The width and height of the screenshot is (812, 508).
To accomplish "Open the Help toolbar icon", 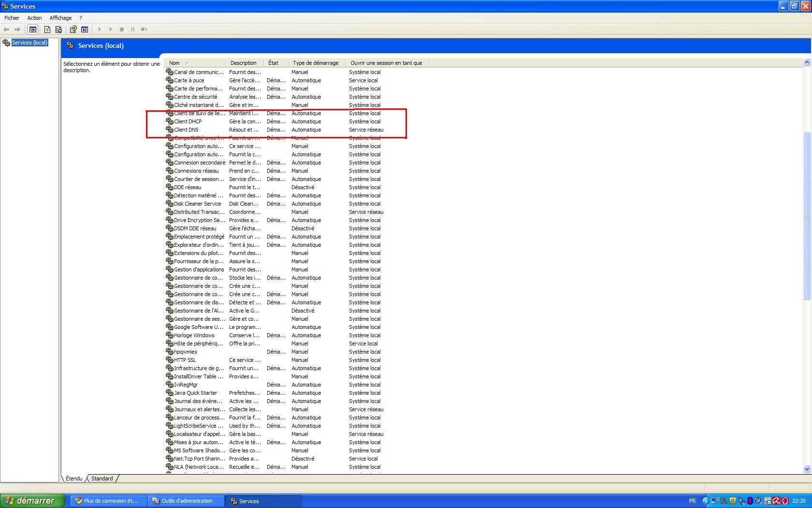I will [73, 30].
